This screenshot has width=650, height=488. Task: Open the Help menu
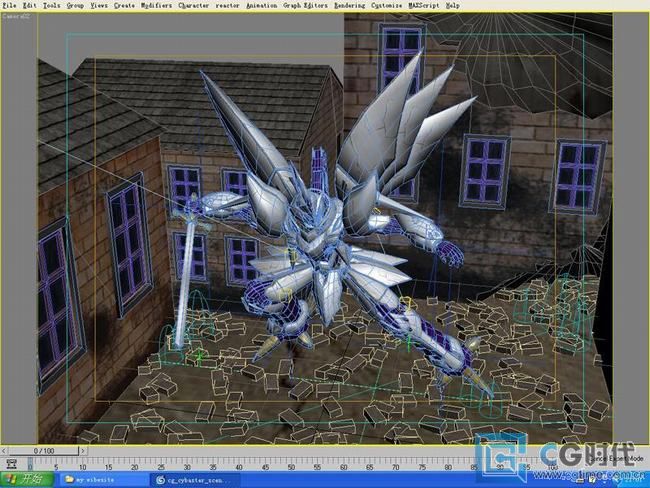tap(453, 5)
